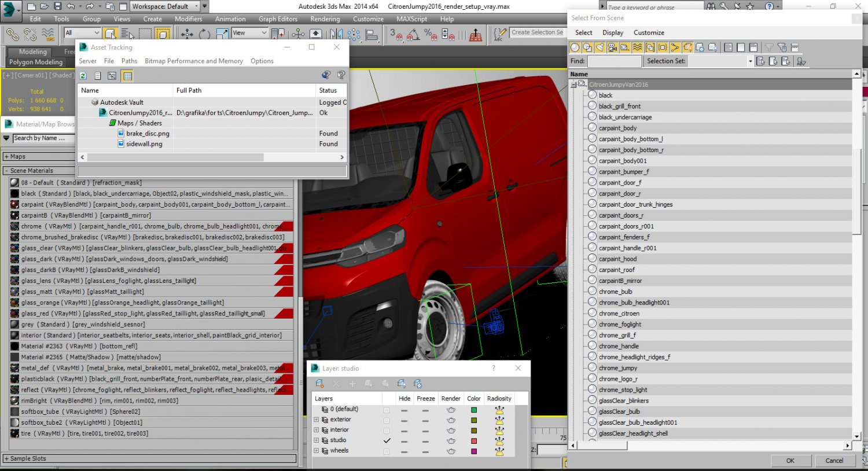
Task: Click the Find input field
Action: (x=614, y=61)
